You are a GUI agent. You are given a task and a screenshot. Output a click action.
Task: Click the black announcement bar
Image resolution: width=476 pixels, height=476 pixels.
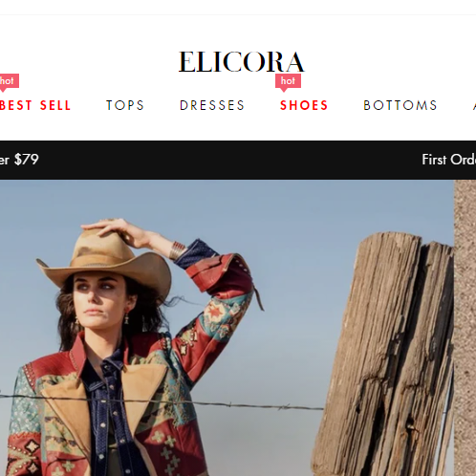point(238,160)
